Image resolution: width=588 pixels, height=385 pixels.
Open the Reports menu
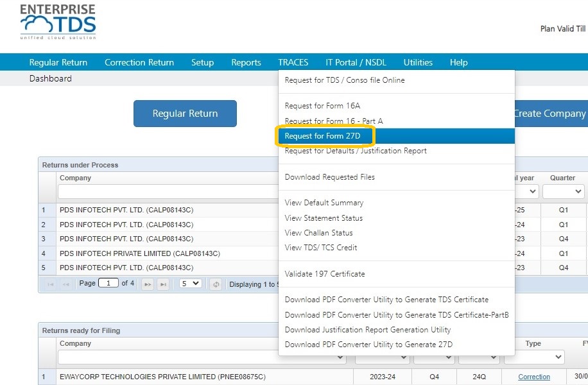[246, 62]
